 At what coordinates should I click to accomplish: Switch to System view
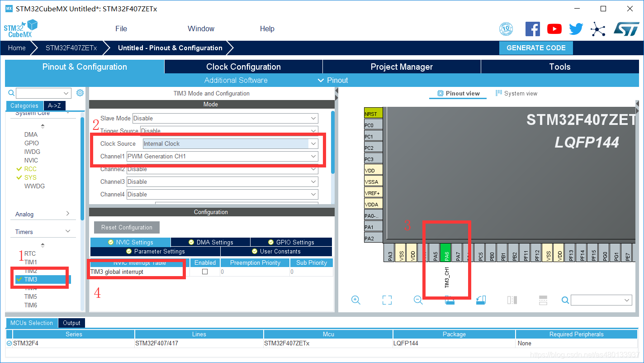point(516,94)
